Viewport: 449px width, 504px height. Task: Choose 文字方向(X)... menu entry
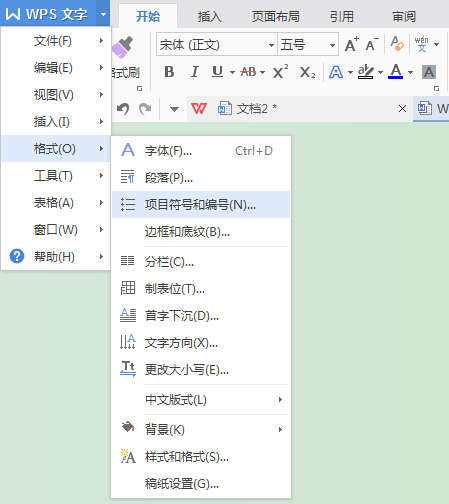pos(201,343)
